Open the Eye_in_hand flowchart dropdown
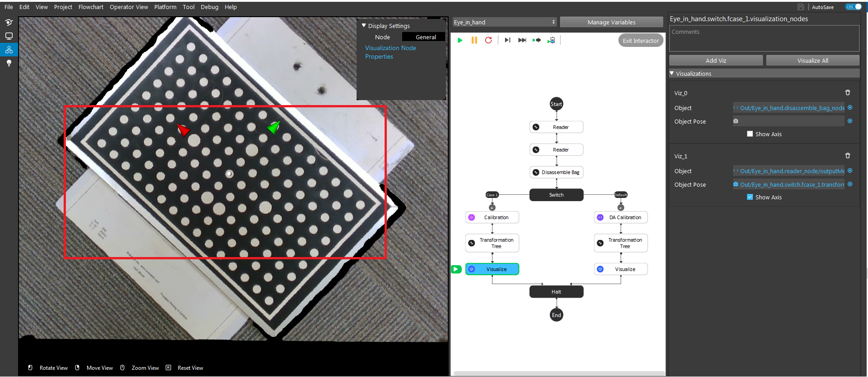This screenshot has width=868, height=377. pyautogui.click(x=505, y=22)
